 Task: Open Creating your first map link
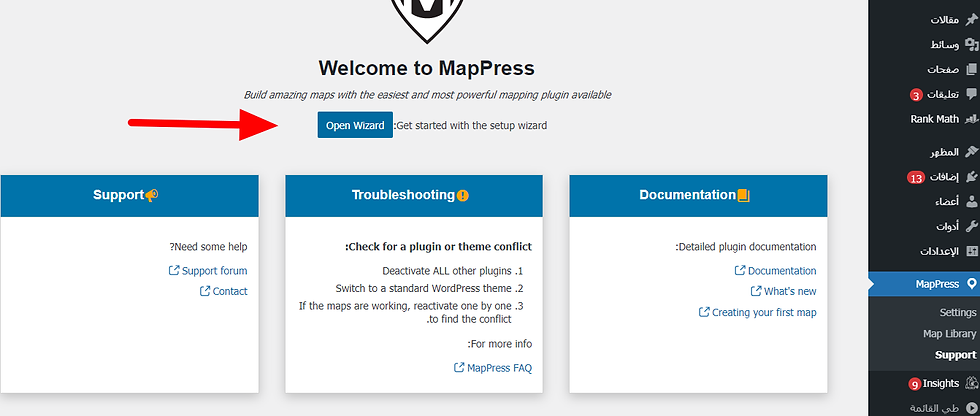coord(764,312)
